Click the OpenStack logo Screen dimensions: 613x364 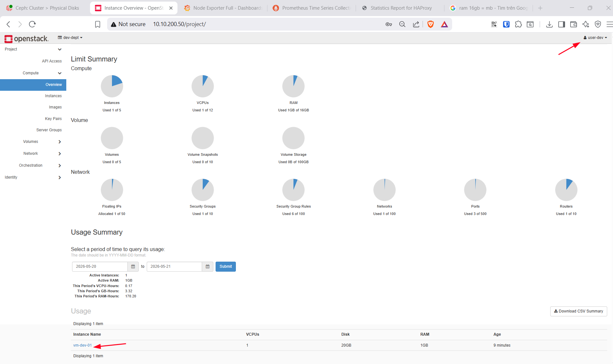(x=26, y=39)
